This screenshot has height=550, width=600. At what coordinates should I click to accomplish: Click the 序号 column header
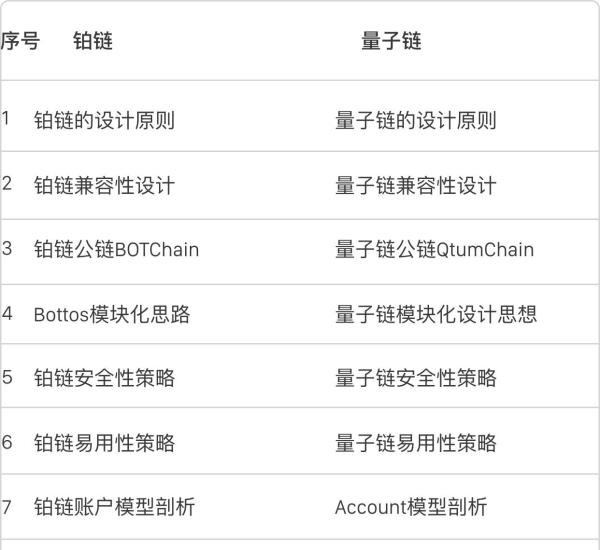coord(20,41)
